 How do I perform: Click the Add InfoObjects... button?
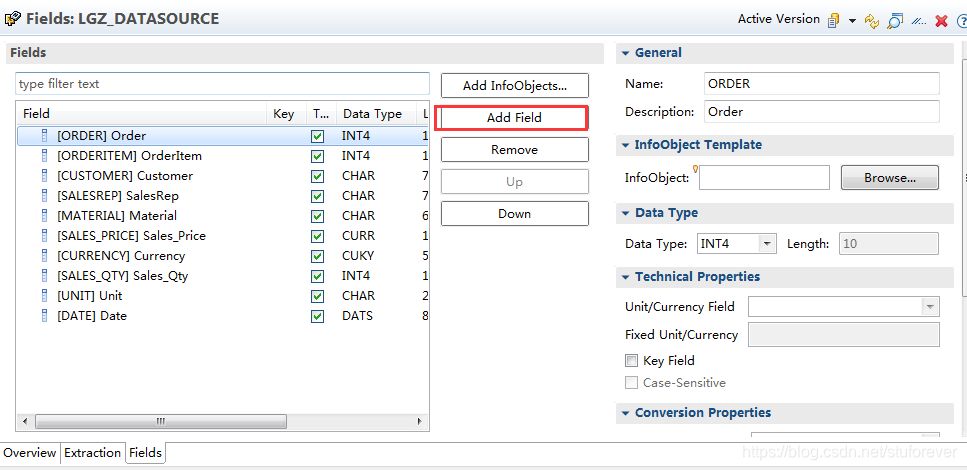coord(515,86)
